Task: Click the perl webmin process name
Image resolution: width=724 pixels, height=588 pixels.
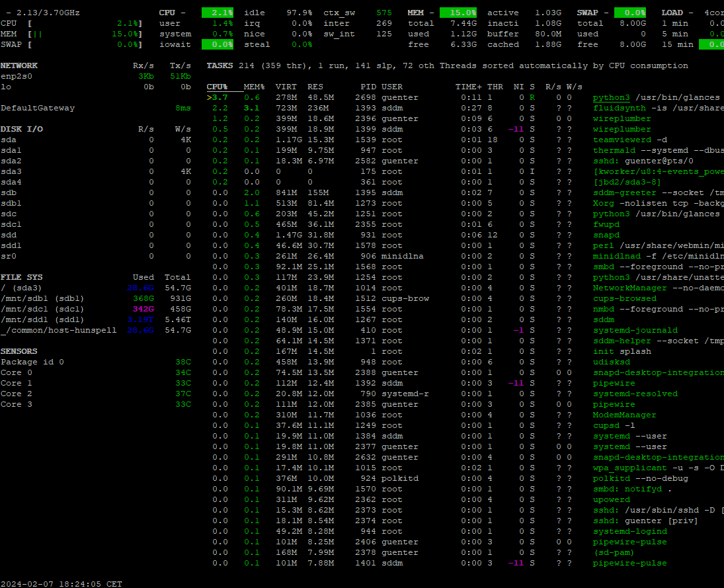Action: click(604, 245)
